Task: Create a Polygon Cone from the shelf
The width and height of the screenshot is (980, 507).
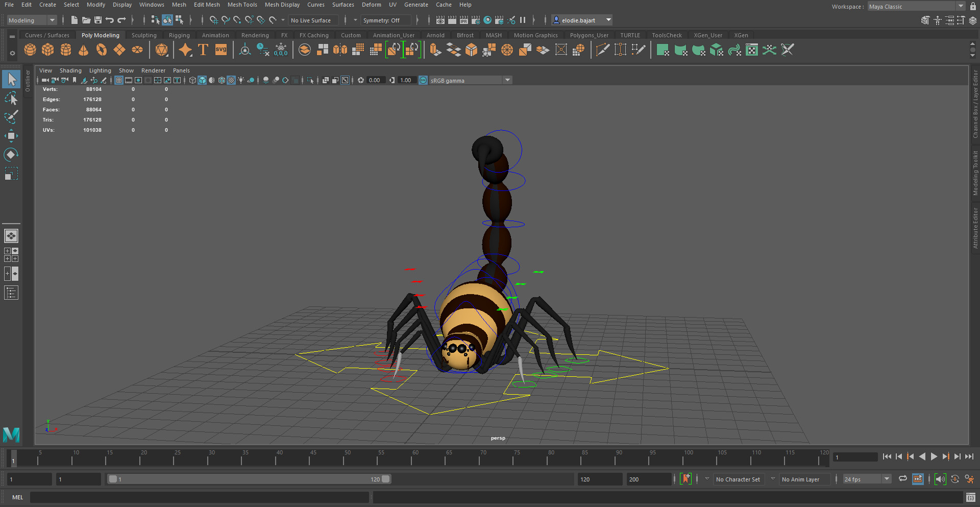Action: (84, 50)
